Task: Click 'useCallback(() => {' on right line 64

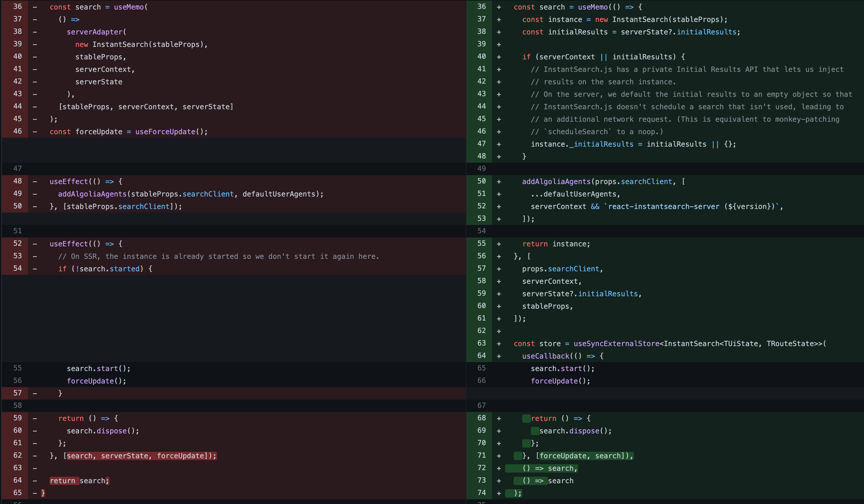Action: tap(563, 356)
